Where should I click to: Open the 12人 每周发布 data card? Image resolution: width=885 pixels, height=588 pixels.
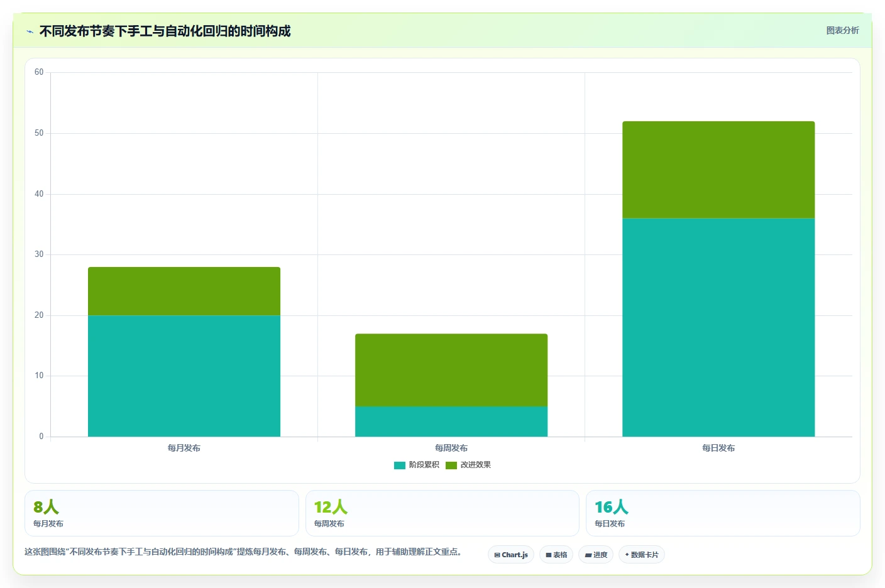pos(442,513)
